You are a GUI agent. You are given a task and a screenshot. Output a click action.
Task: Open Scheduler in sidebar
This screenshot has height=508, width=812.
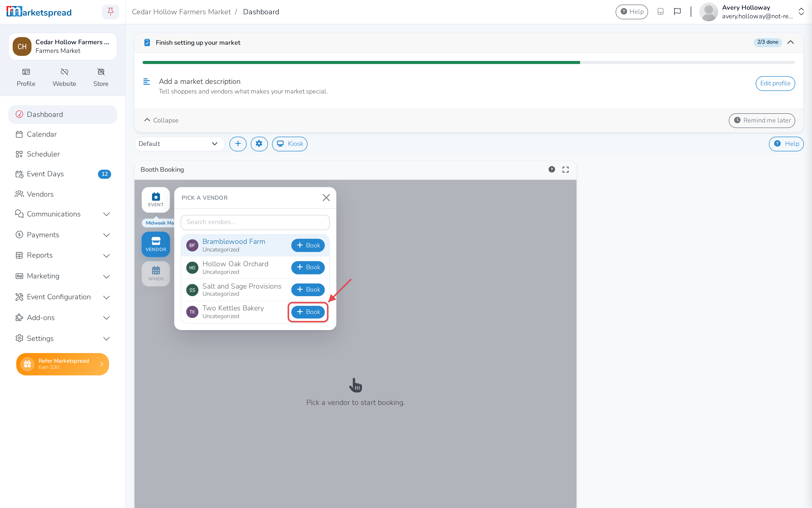62,154
